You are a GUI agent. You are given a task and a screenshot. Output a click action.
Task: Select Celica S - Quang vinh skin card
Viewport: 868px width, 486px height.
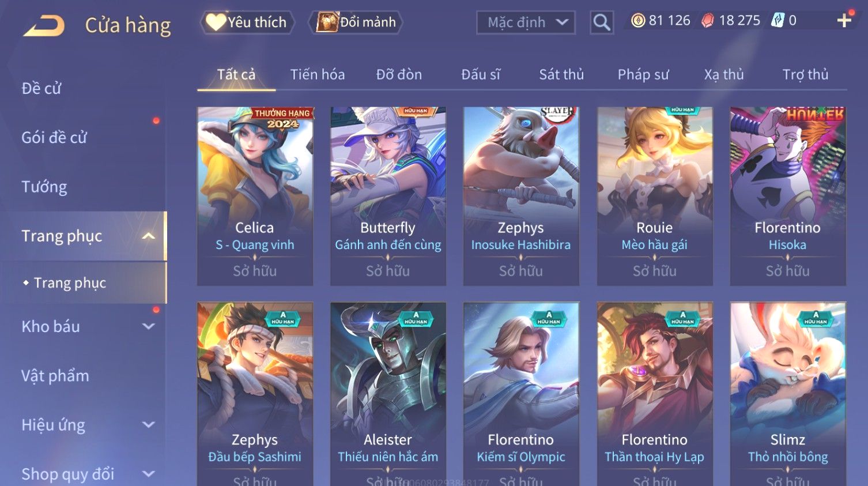255,196
